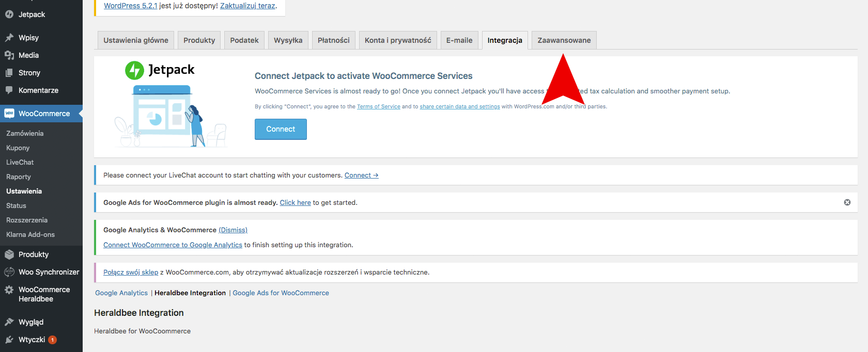Click the Woo Synchronizer icon
The image size is (868, 352).
(x=9, y=272)
